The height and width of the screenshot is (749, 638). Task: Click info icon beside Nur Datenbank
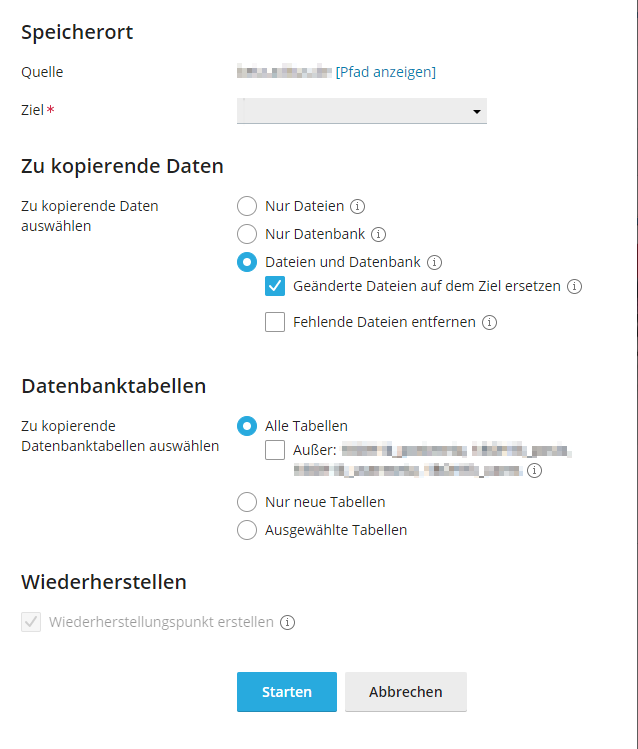(x=378, y=235)
